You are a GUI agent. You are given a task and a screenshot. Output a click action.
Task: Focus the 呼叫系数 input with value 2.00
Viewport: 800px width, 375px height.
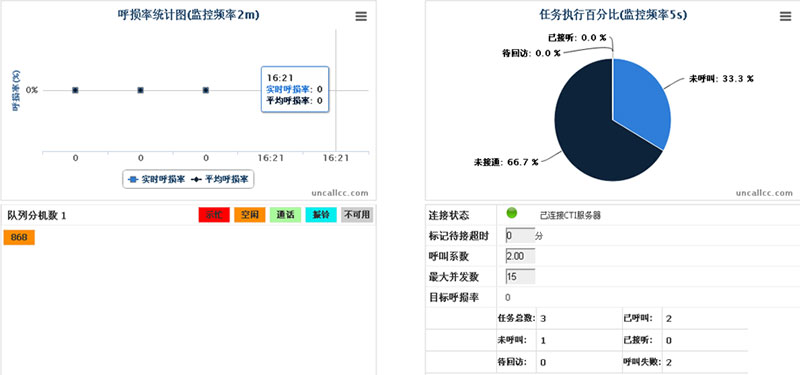point(520,256)
